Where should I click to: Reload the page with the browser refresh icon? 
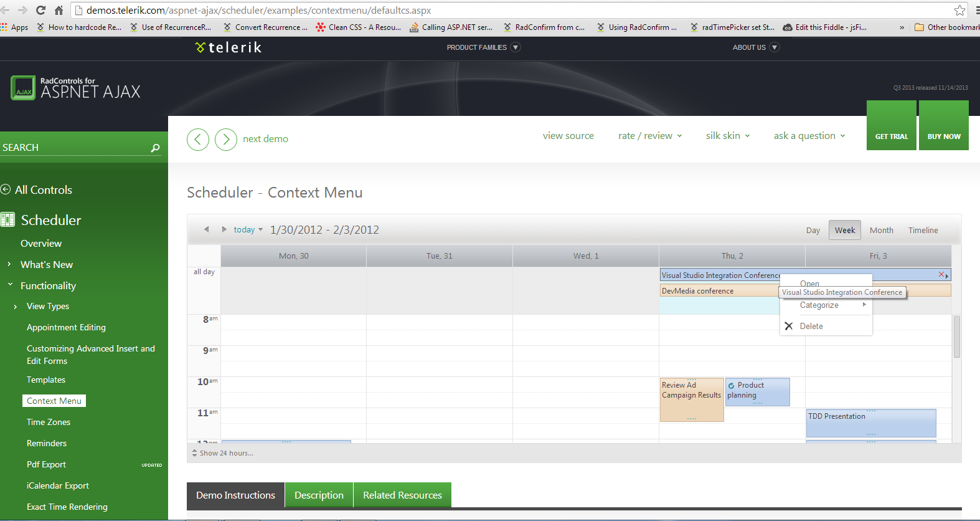[x=41, y=10]
